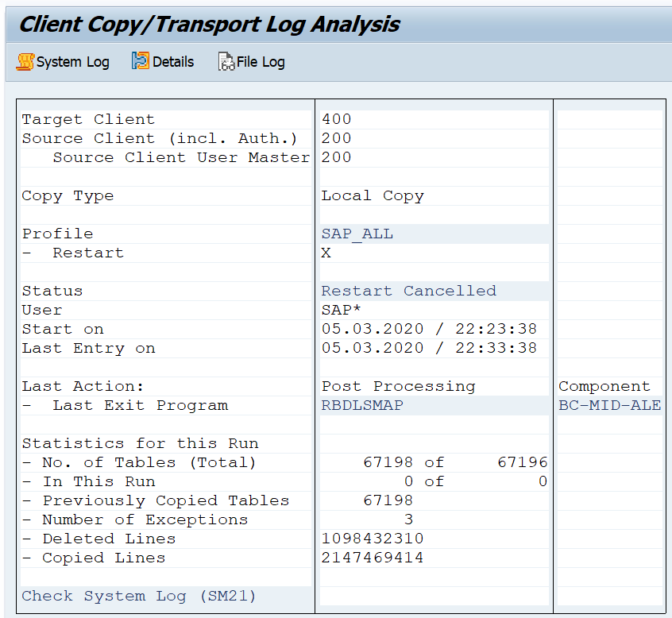Open the System Log toolbar button
Viewport: 672px width, 618px height.
[x=64, y=62]
